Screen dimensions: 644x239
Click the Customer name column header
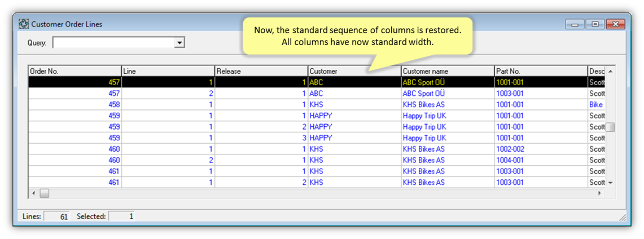pos(448,71)
